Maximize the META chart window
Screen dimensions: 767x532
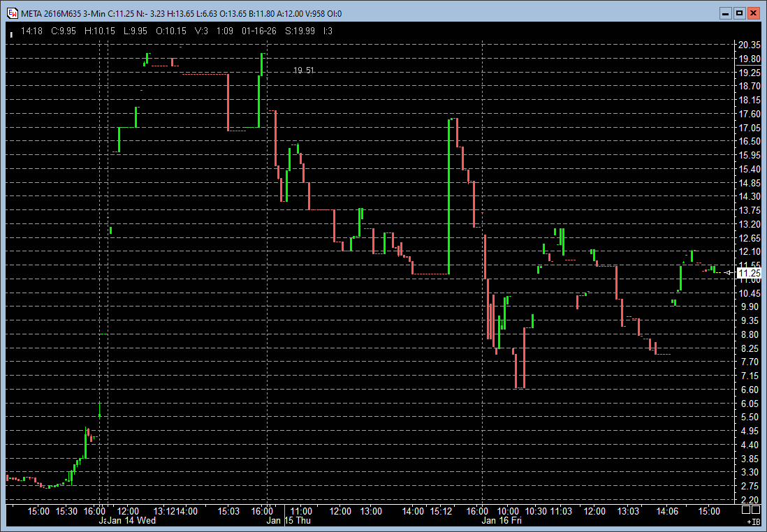point(740,13)
